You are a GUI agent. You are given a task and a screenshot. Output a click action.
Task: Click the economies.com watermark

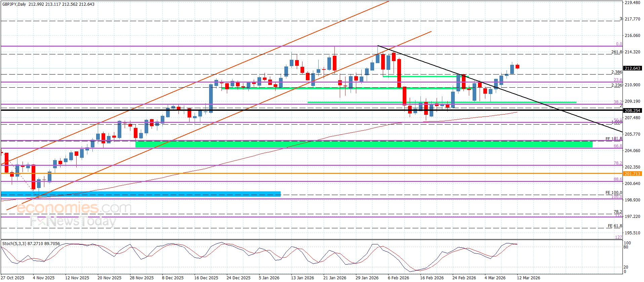tap(73, 208)
